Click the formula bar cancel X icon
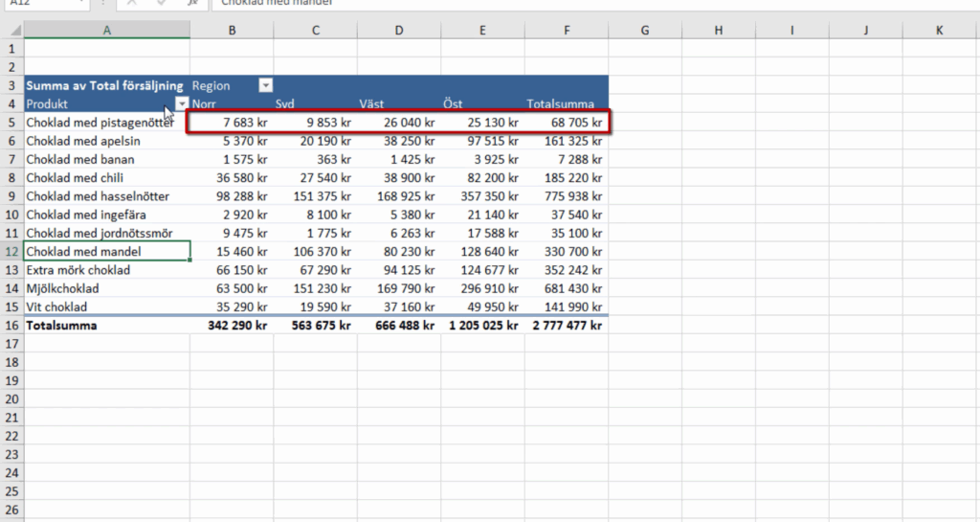The image size is (980, 522). pyautogui.click(x=132, y=3)
